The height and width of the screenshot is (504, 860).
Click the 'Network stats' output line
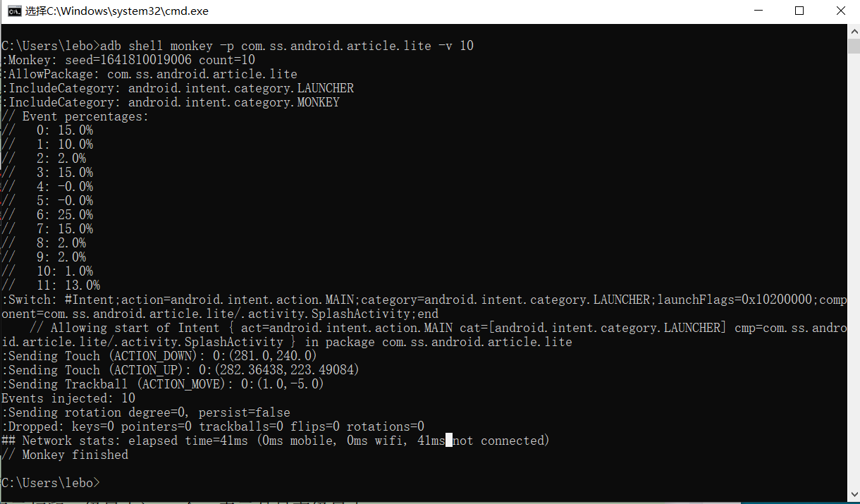tap(275, 441)
